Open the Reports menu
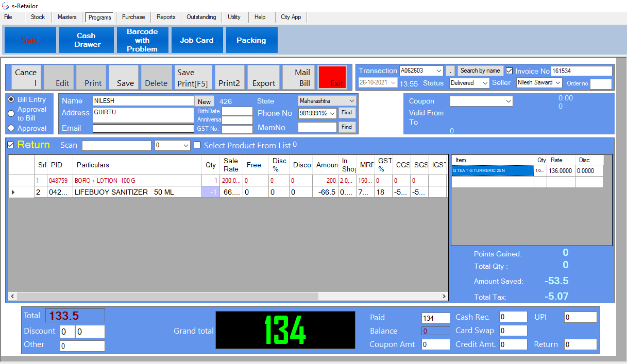 166,17
